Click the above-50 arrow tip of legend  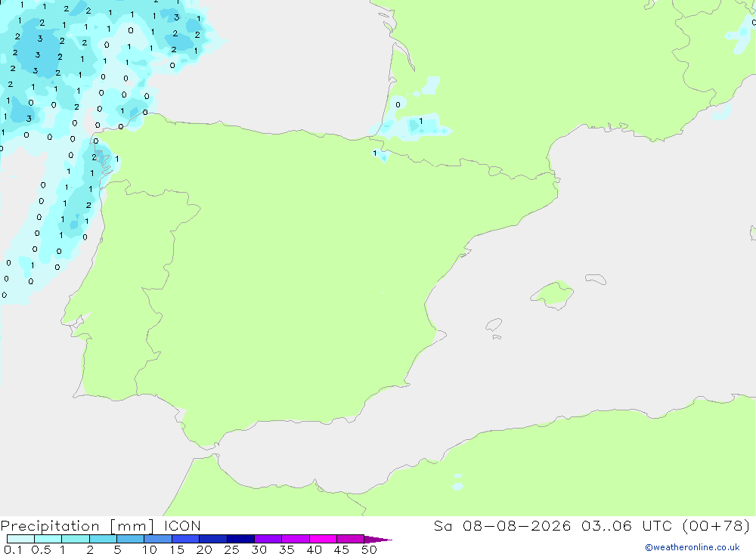tap(377, 540)
